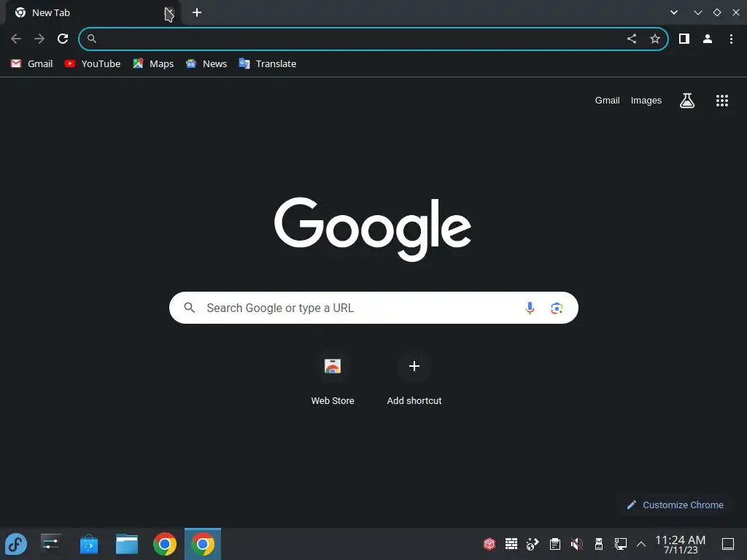Open Search Labs flask icon
Viewport: 747px width, 560px height.
click(x=687, y=101)
